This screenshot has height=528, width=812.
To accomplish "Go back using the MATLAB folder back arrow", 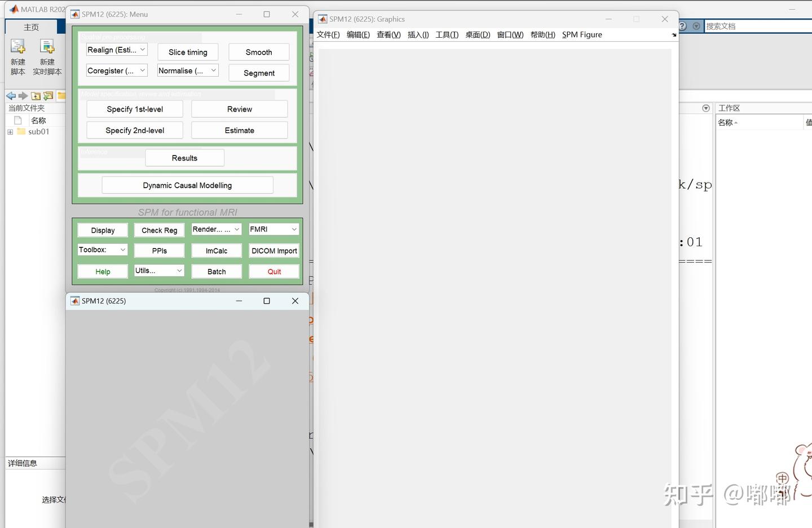I will (11, 96).
